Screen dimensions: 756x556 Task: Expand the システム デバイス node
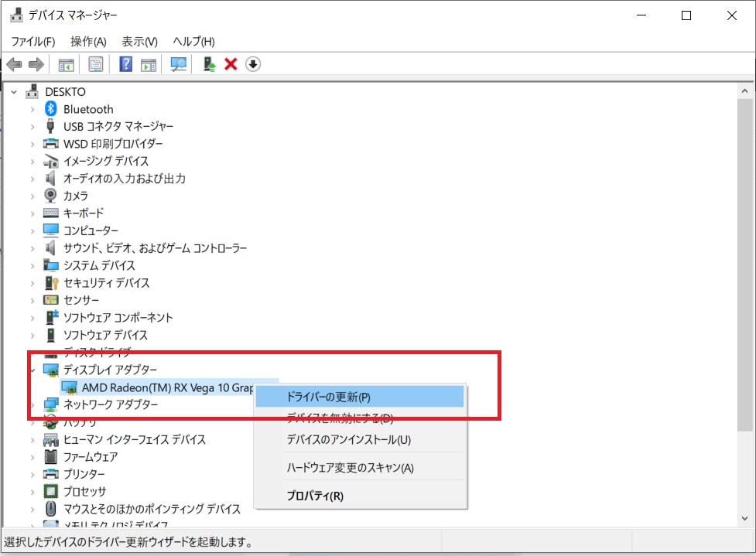[32, 265]
